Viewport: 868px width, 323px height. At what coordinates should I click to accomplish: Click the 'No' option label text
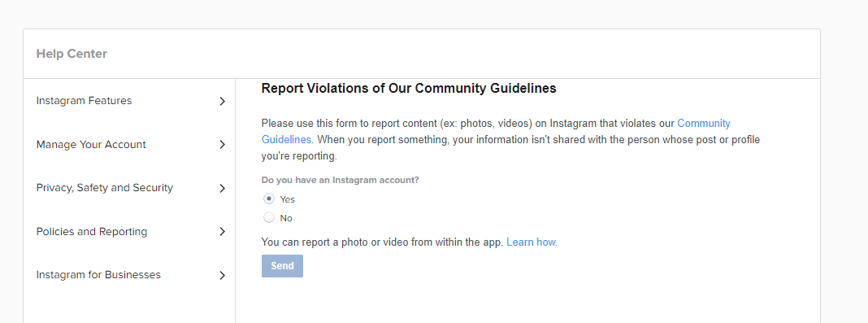286,218
